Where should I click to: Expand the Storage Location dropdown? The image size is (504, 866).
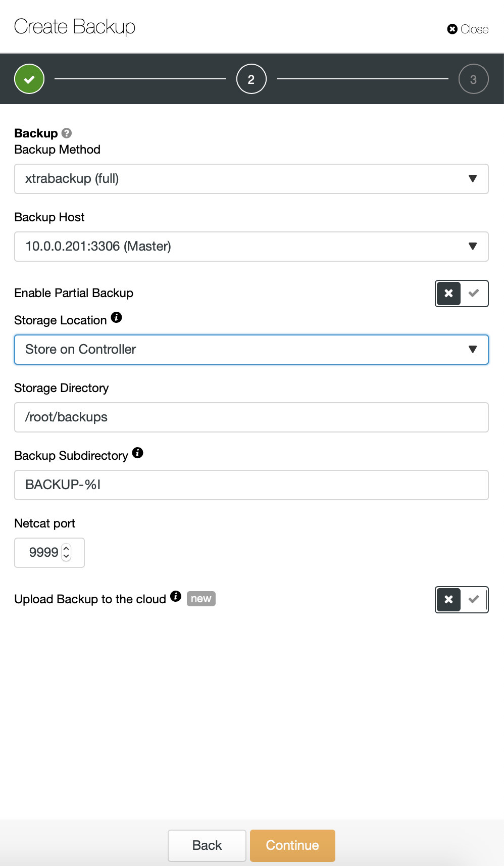251,350
